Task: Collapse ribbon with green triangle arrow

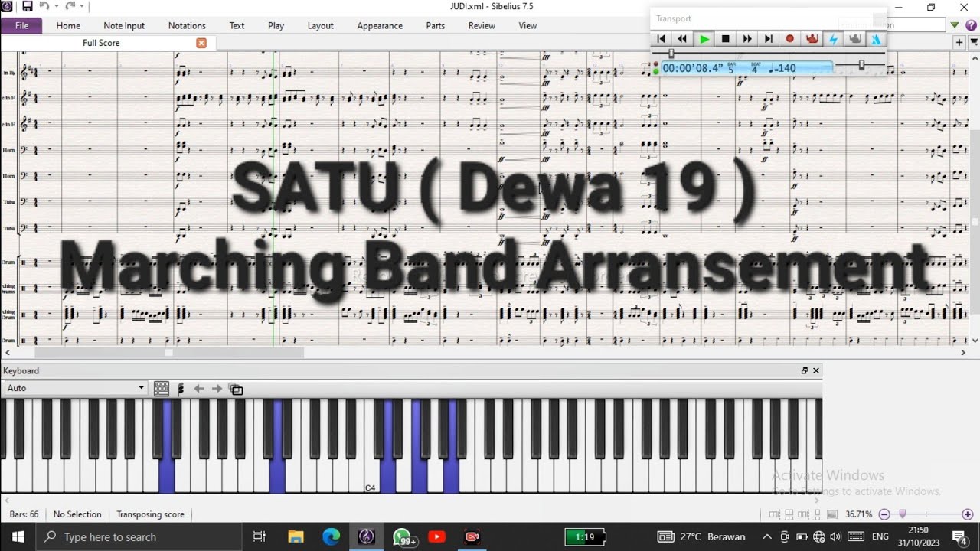Action: [955, 25]
